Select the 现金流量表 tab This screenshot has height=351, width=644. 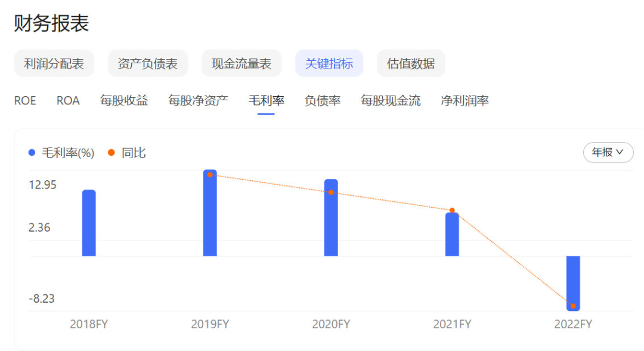coord(241,63)
